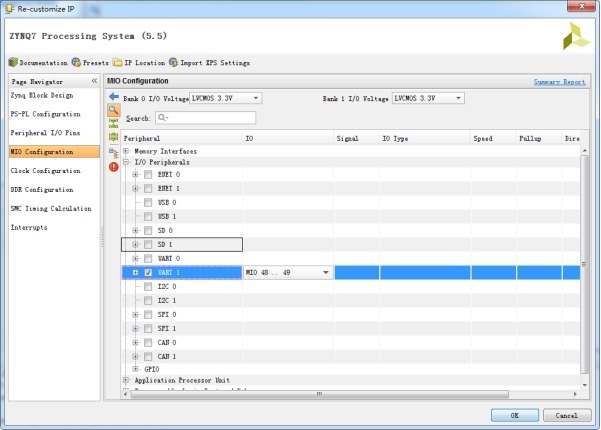Collapse the Page Navigator panel
This screenshot has height=430, width=601.
click(94, 81)
